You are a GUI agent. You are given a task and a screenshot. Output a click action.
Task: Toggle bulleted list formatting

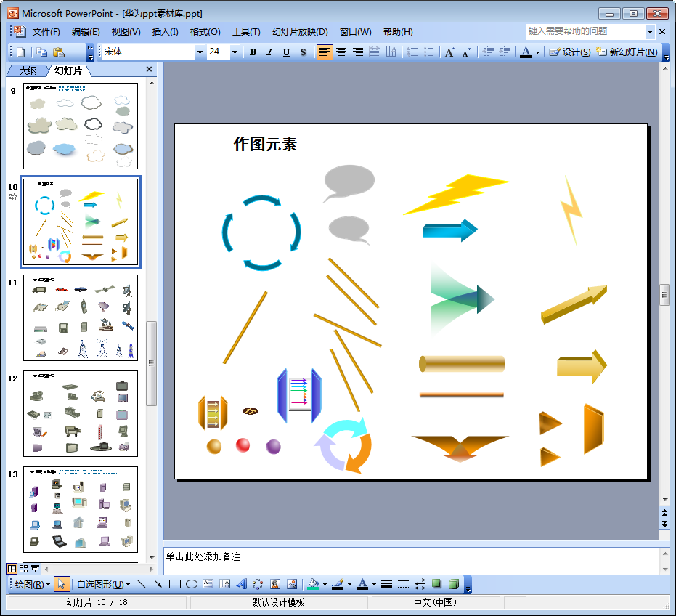pos(429,52)
